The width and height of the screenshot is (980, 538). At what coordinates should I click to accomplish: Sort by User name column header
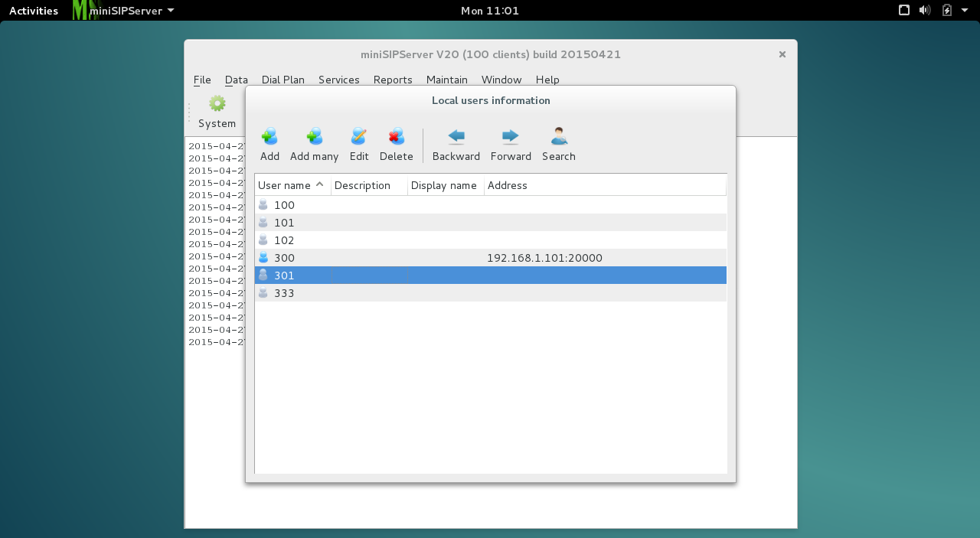click(x=293, y=185)
